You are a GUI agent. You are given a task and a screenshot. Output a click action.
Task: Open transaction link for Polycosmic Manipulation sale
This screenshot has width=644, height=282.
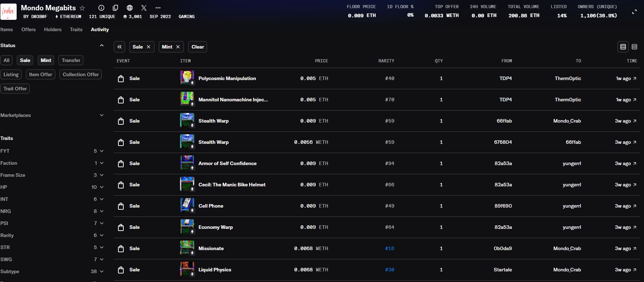click(x=634, y=78)
